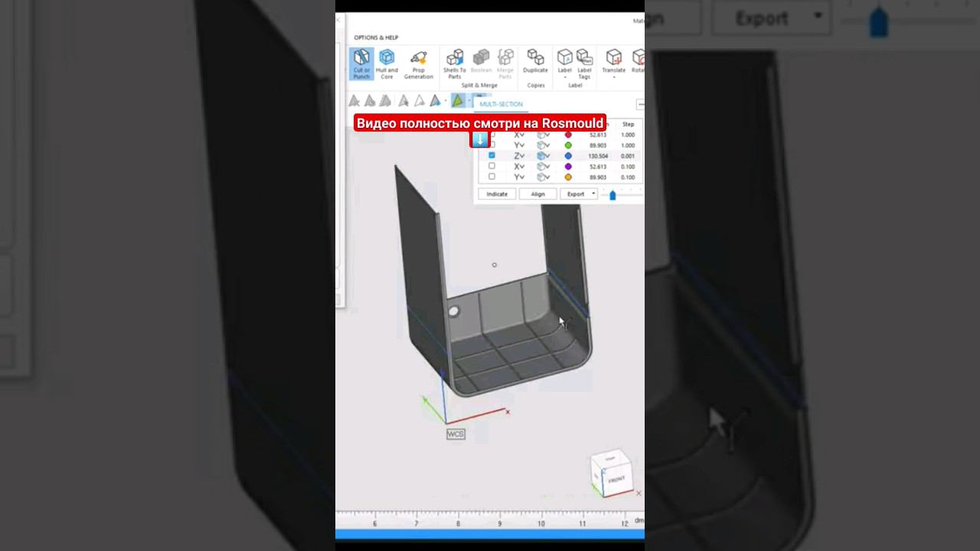Open dropdown arrow beside green triangle icon

[469, 100]
